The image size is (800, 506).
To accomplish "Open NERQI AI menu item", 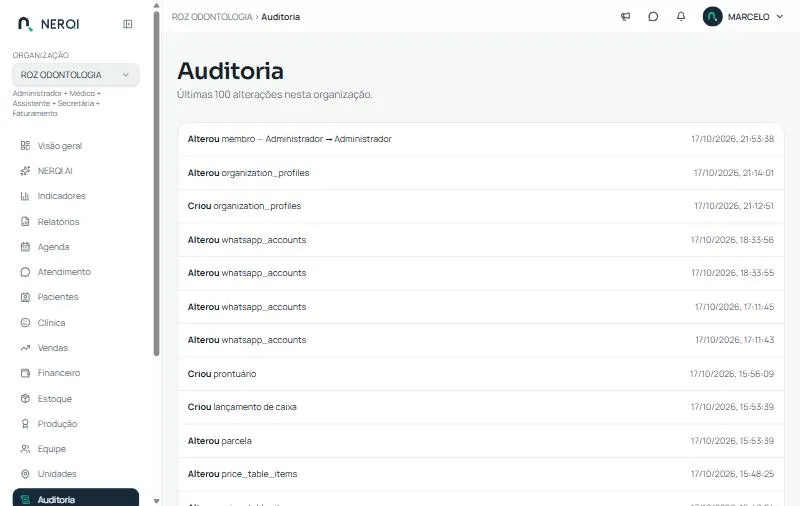I will (76, 171).
